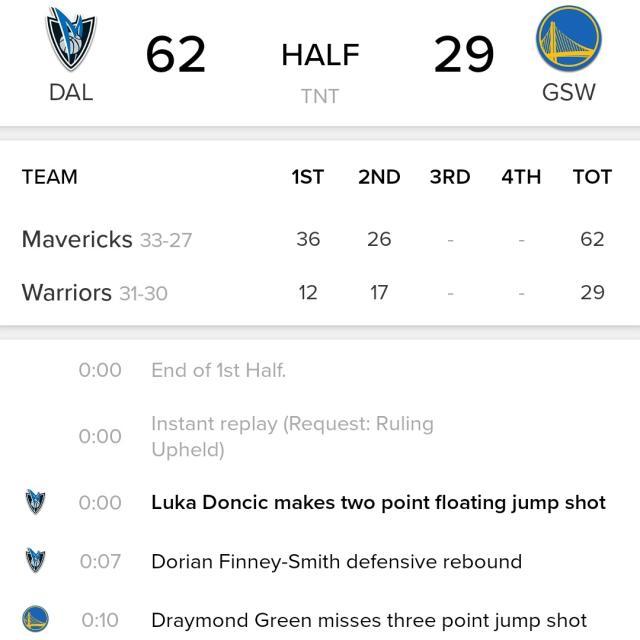Open the Warriors 31-30 team row
Screen dimensions: 640x640
(x=95, y=293)
